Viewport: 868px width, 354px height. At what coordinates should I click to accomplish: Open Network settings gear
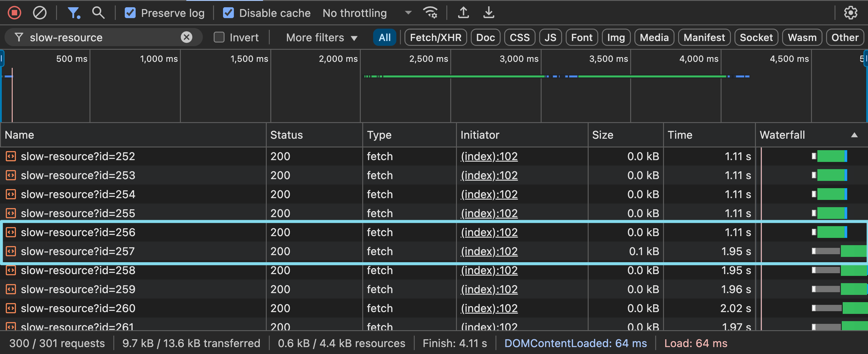click(x=850, y=13)
